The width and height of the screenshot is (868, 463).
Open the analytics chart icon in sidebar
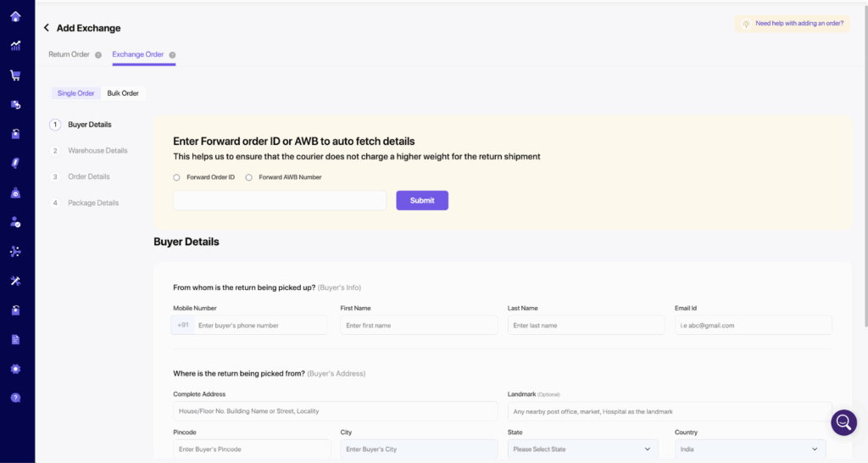click(x=15, y=46)
